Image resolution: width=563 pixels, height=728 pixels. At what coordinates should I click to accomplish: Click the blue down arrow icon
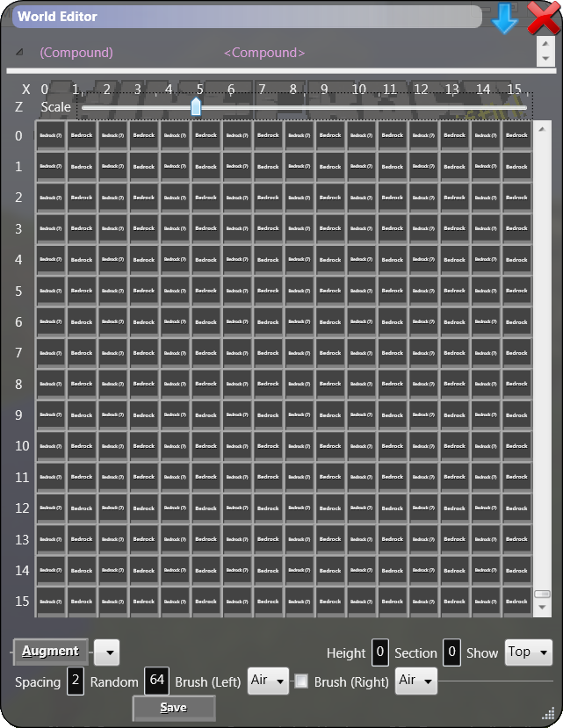pos(504,18)
